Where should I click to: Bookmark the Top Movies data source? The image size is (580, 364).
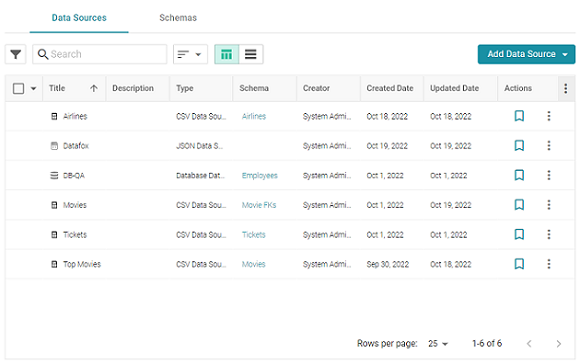pyautogui.click(x=519, y=264)
